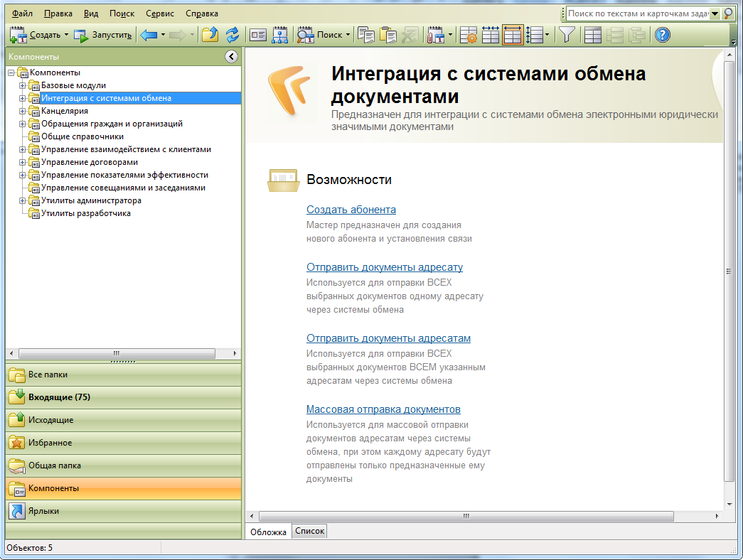
Task: Toggle the highlighted table row layout icon
Action: tap(513, 35)
